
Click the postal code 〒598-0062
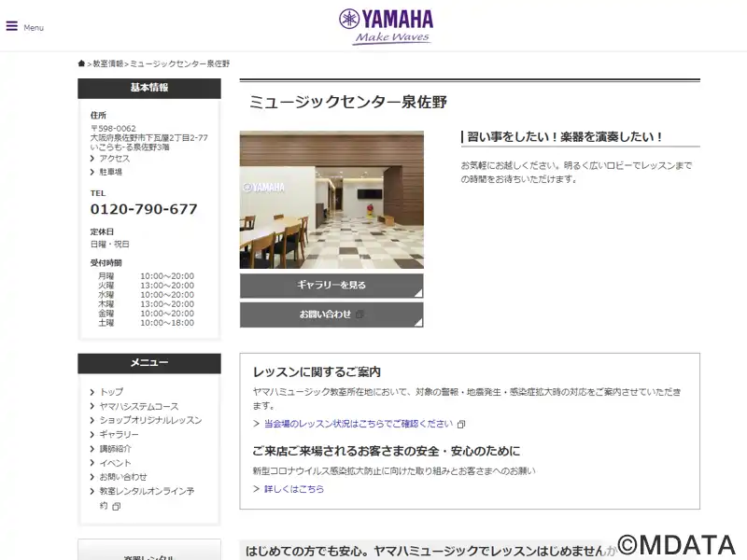[x=113, y=129]
